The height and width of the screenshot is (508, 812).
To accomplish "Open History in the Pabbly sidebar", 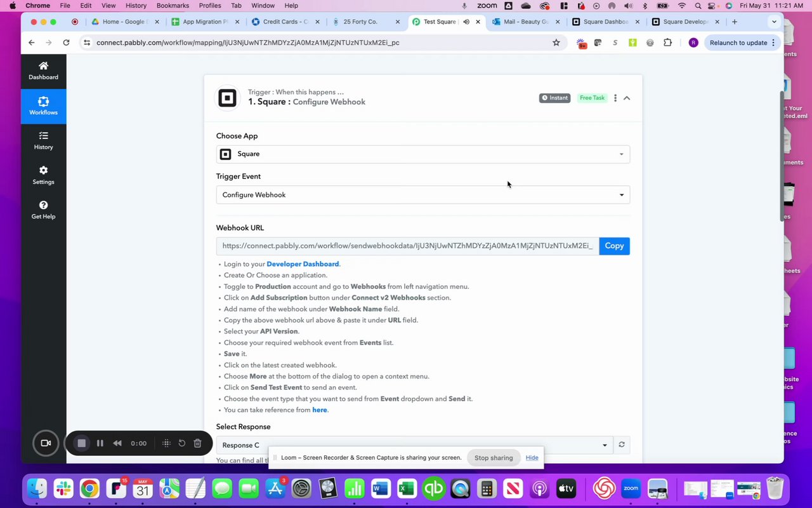I will (x=43, y=140).
